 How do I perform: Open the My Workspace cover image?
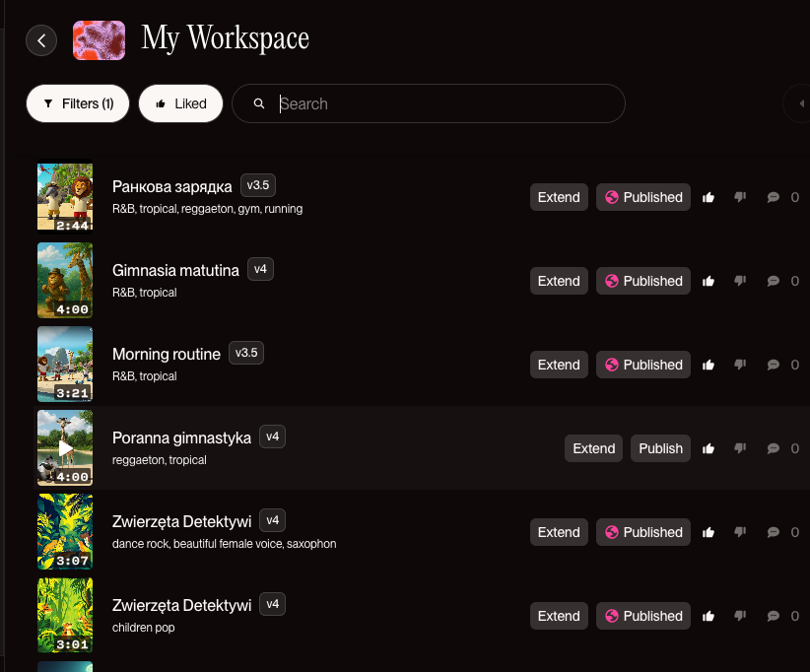click(x=99, y=40)
